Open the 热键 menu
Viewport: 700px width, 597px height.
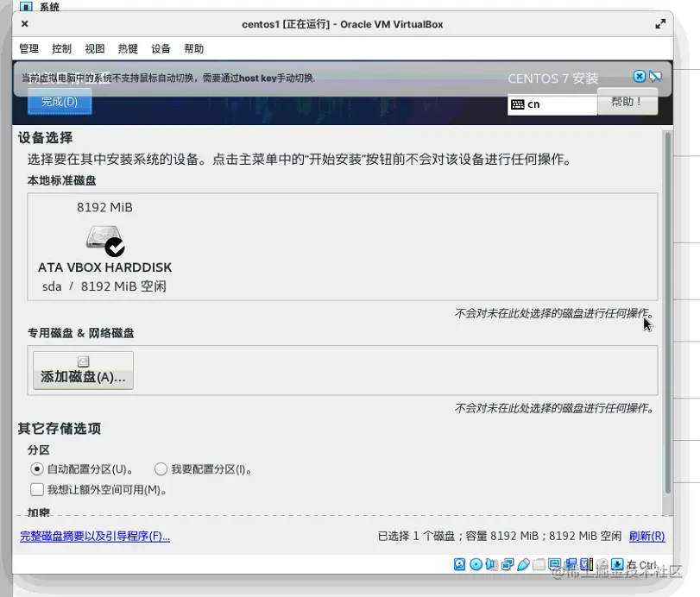128,48
